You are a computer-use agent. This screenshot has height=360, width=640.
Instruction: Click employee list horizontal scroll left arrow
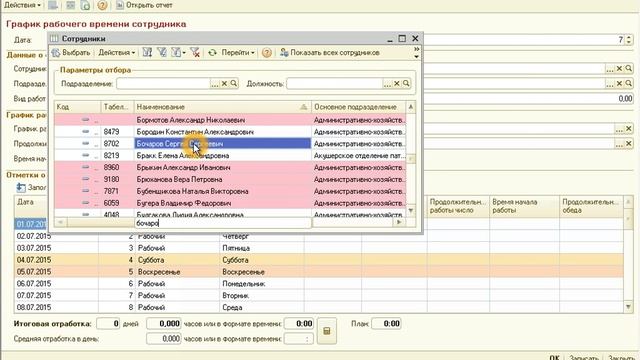[60, 222]
